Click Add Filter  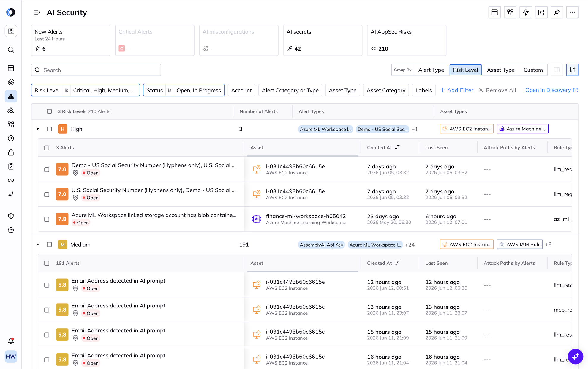click(x=456, y=90)
